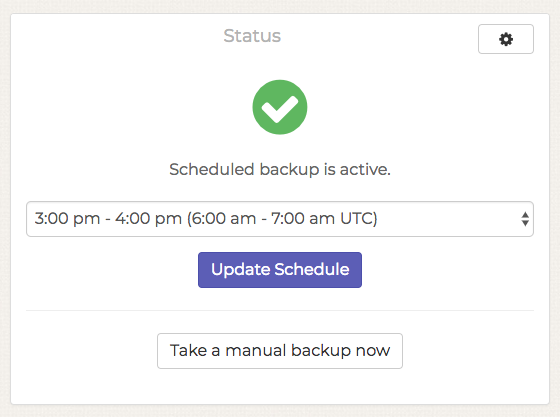
Task: Select the downward arrow of time selector
Action: 525,223
